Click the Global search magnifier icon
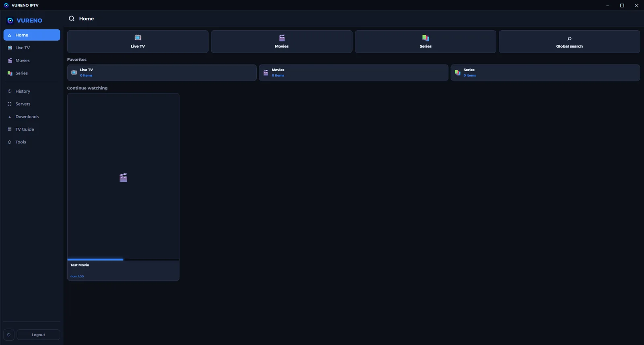Screen dimensions: 644x345 (x=569, y=39)
